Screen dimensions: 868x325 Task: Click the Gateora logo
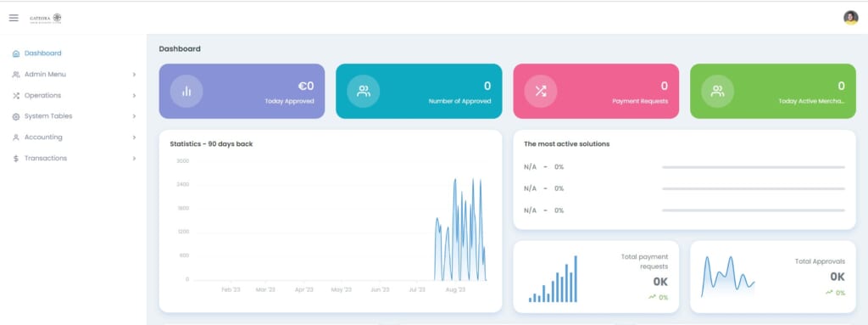[x=46, y=19]
